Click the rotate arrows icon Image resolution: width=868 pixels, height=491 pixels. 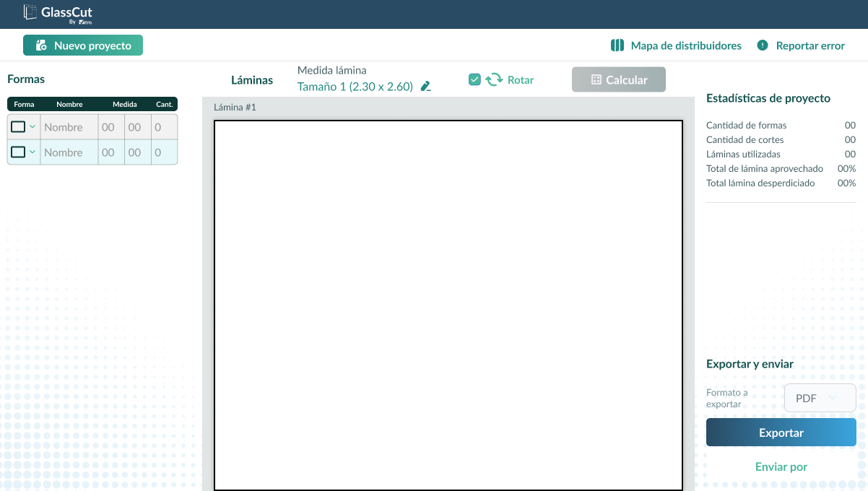tap(494, 79)
